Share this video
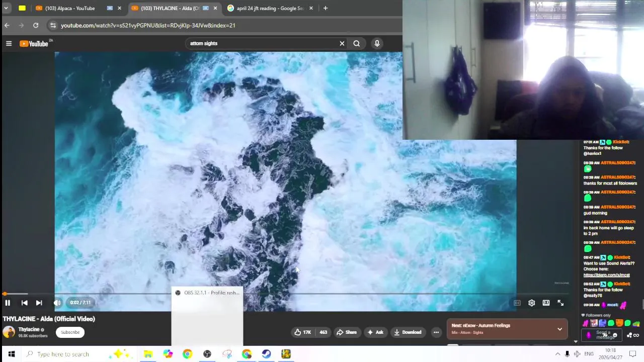Image resolution: width=644 pixels, height=362 pixels. point(346,332)
